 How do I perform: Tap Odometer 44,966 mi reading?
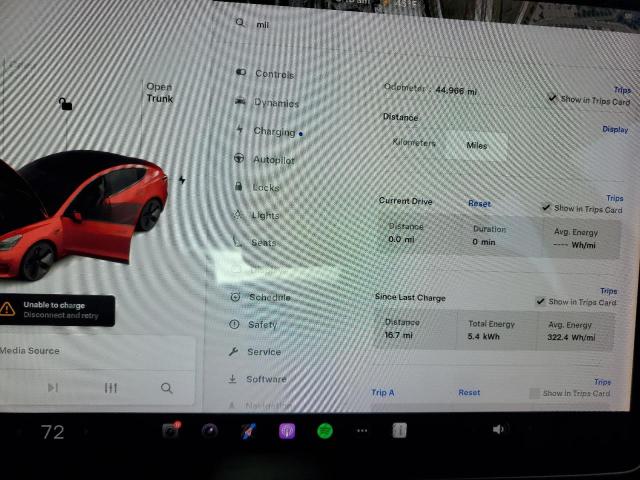(430, 89)
